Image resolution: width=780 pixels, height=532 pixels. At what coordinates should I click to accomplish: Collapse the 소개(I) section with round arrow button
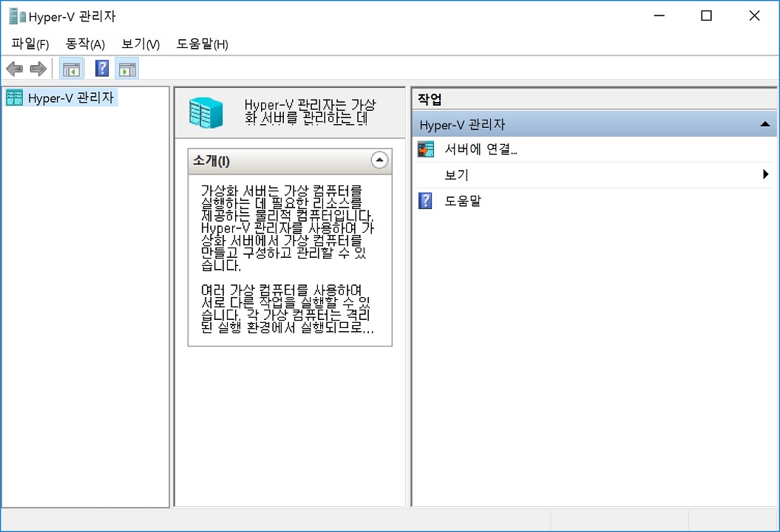(379, 160)
